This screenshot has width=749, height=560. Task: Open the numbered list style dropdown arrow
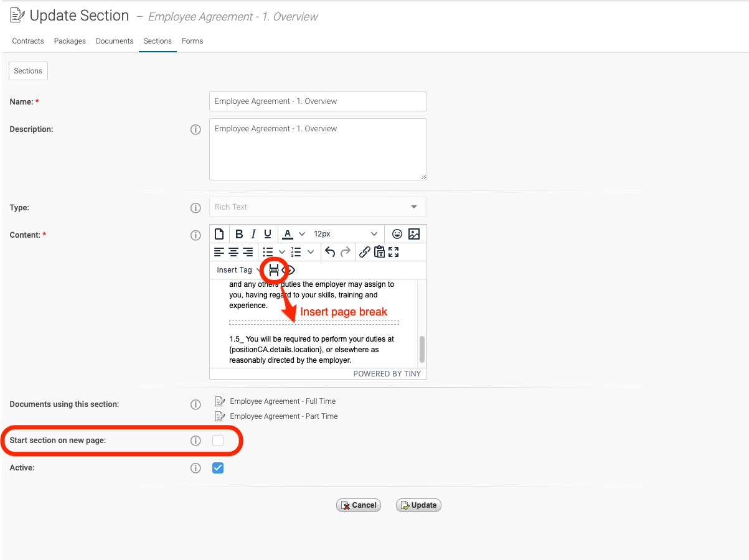coord(311,252)
